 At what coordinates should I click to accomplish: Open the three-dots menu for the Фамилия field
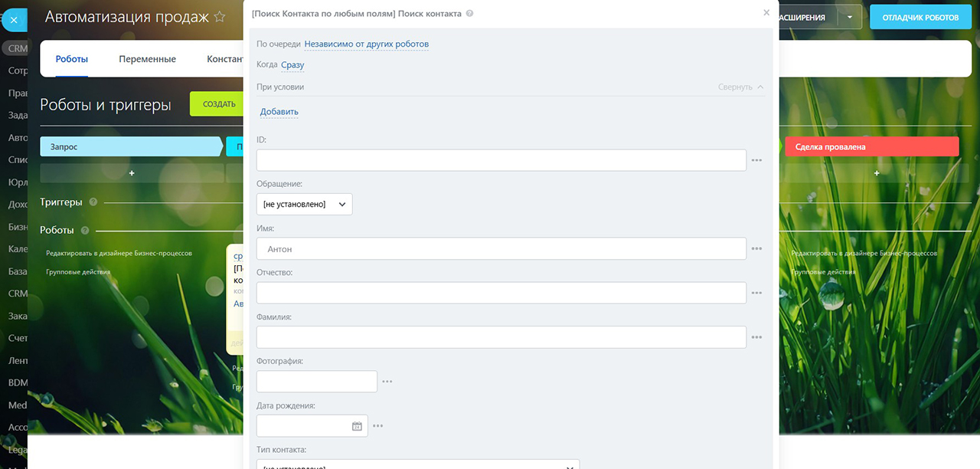(756, 337)
